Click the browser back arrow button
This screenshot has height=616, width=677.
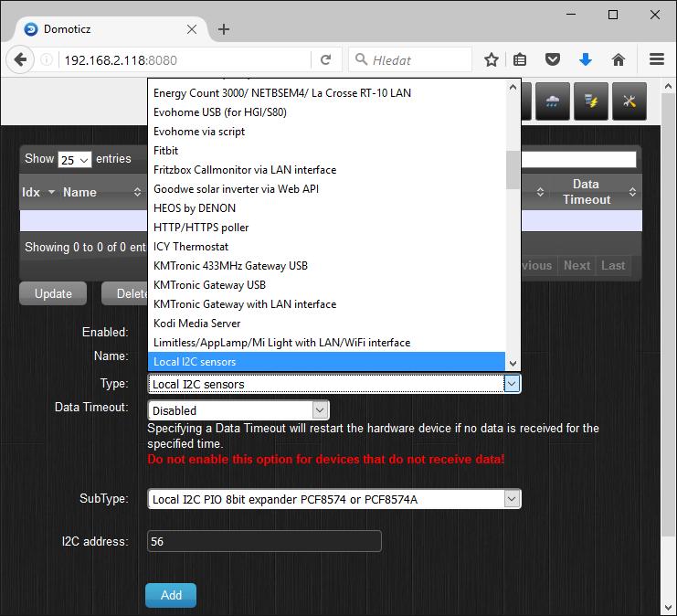tap(20, 59)
